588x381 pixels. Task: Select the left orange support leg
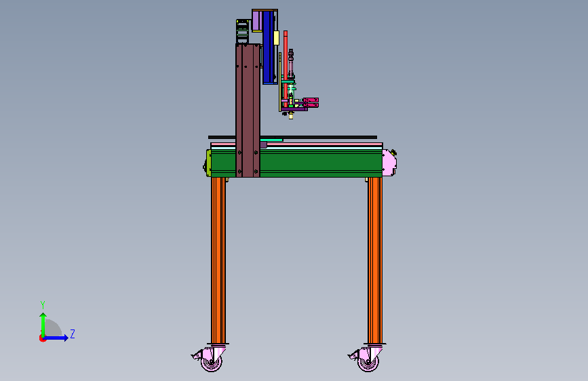(218, 260)
